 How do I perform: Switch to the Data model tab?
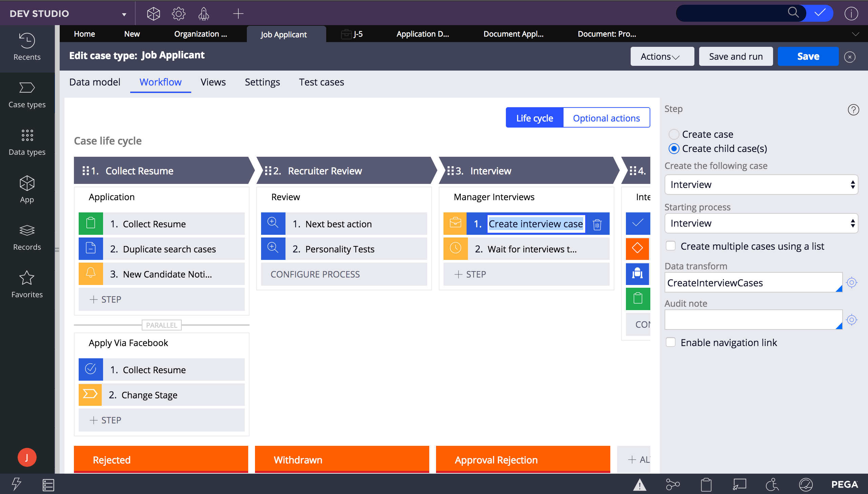[95, 82]
